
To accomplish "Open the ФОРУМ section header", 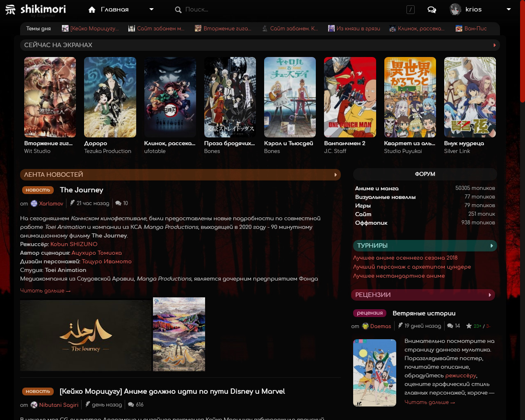I will click(425, 174).
